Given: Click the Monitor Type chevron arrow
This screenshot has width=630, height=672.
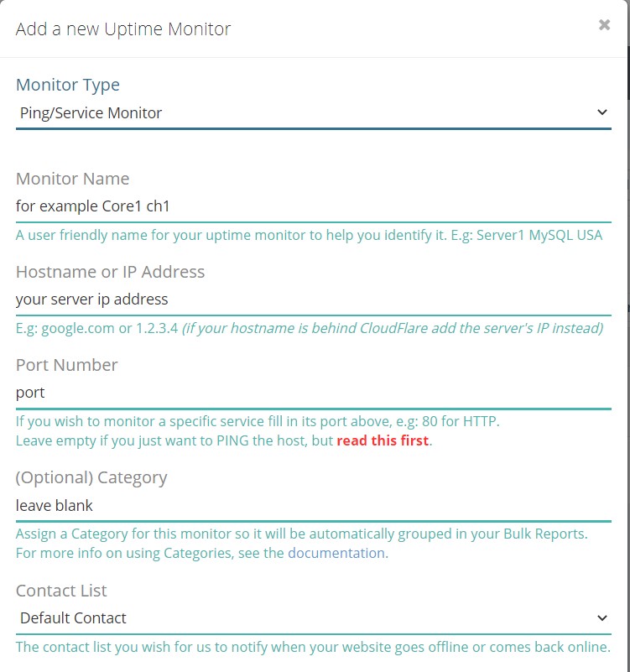Looking at the screenshot, I should (x=602, y=111).
